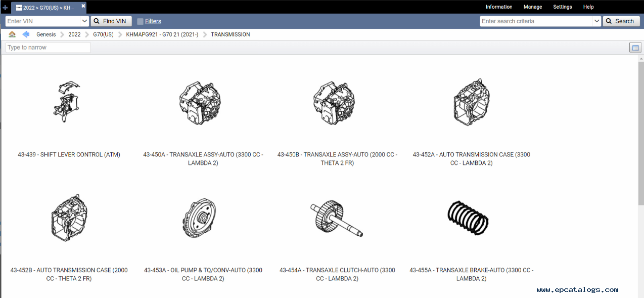Click the blue back arrow icon
644x298 pixels.
[26, 34]
